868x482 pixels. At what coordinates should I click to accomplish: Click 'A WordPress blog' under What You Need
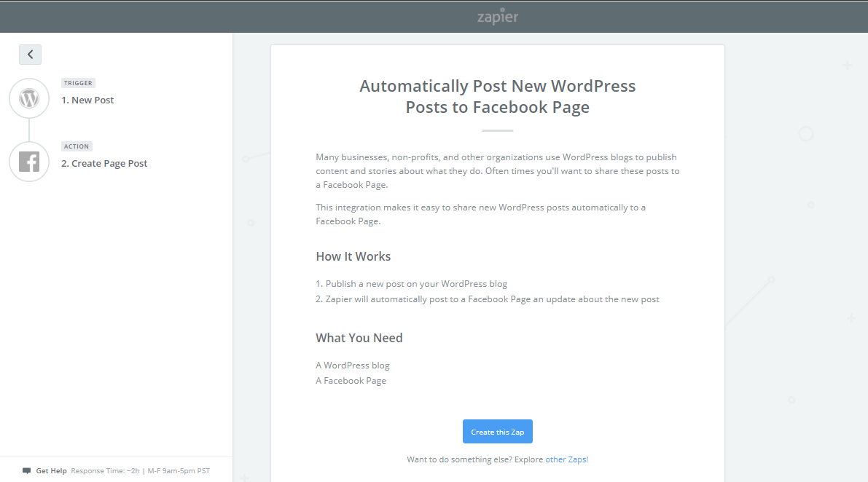(352, 365)
